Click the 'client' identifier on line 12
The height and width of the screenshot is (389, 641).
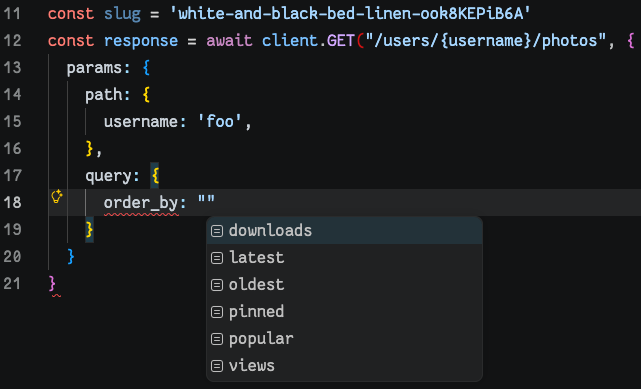coord(290,41)
